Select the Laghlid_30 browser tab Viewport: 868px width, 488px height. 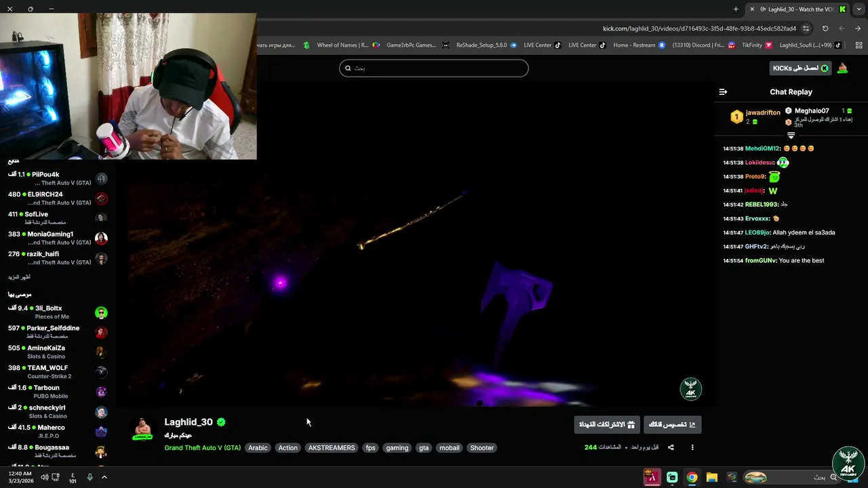coord(797,9)
